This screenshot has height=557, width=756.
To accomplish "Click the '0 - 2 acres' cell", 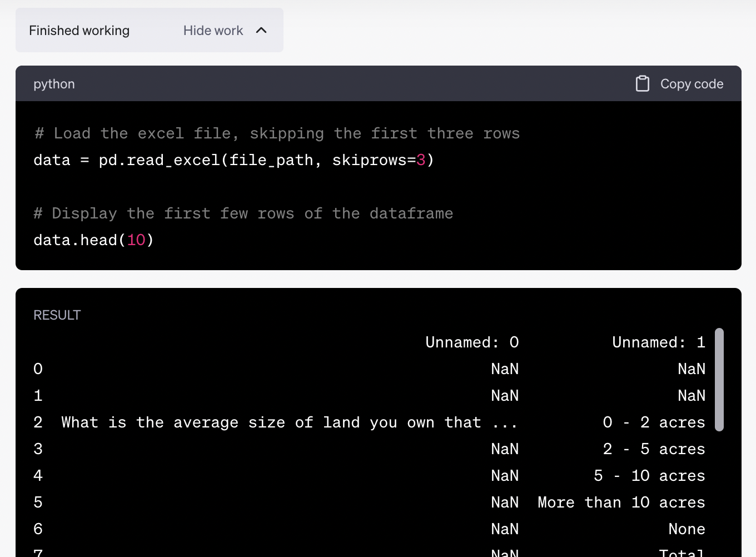I will click(654, 422).
